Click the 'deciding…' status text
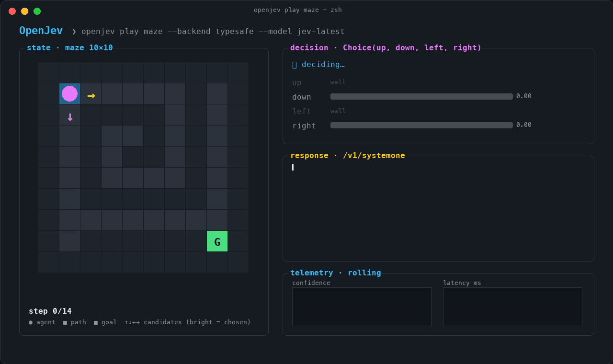Image resolution: width=613 pixels, height=364 pixels. [323, 65]
